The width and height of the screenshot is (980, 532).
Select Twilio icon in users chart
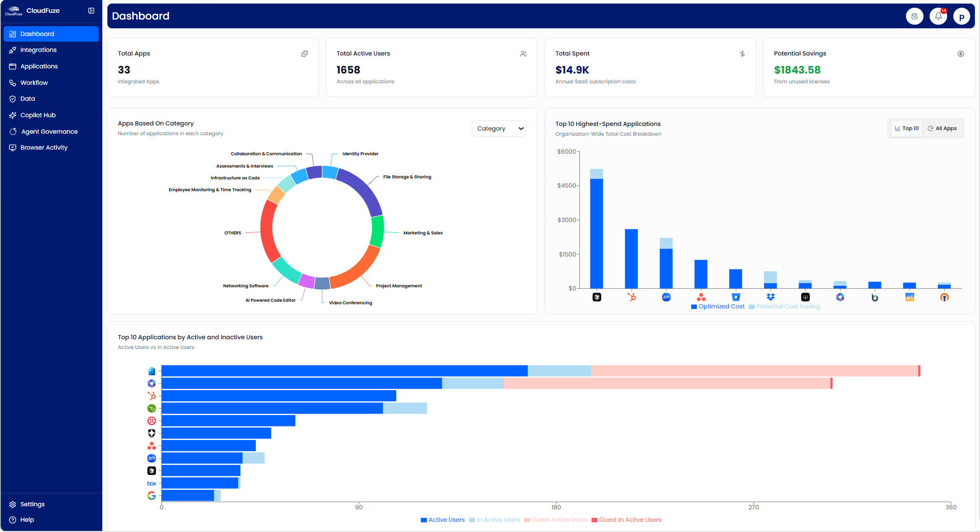pos(152,421)
